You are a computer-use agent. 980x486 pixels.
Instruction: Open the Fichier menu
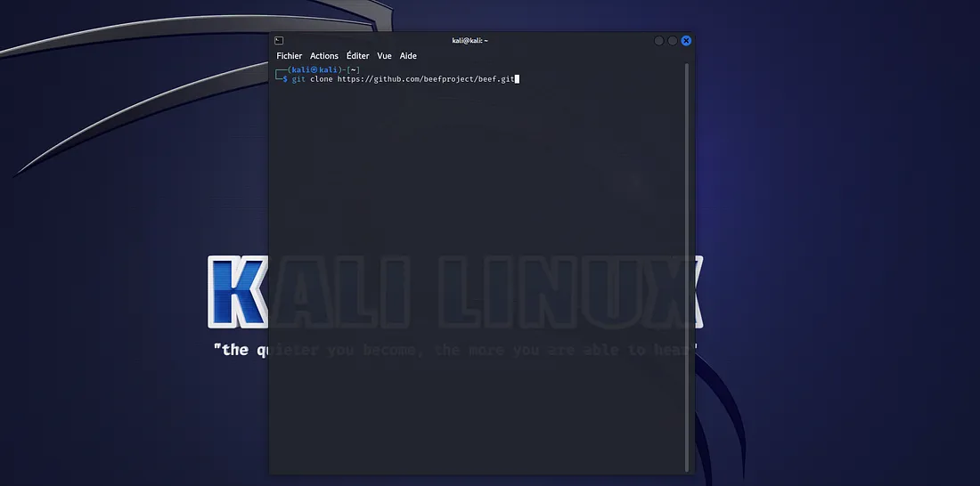click(x=289, y=56)
